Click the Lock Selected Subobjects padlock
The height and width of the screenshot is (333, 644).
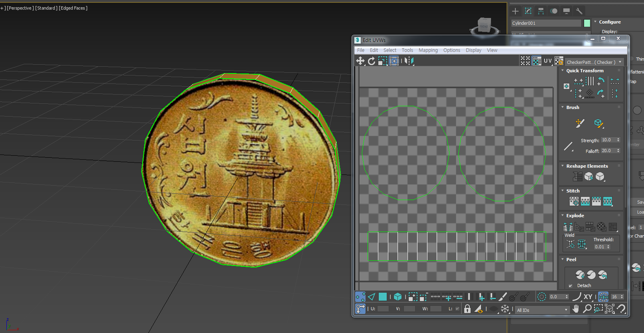467,309
